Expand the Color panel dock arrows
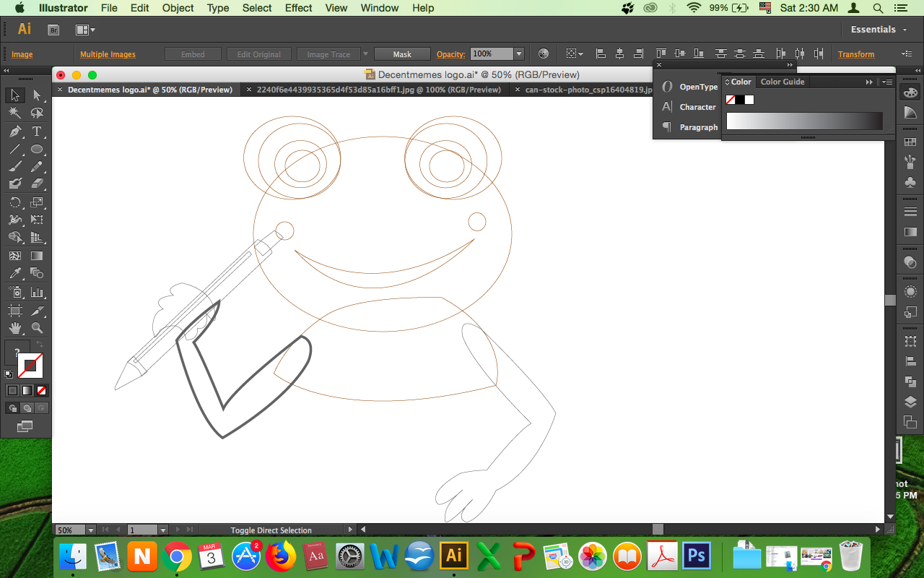 click(x=870, y=82)
